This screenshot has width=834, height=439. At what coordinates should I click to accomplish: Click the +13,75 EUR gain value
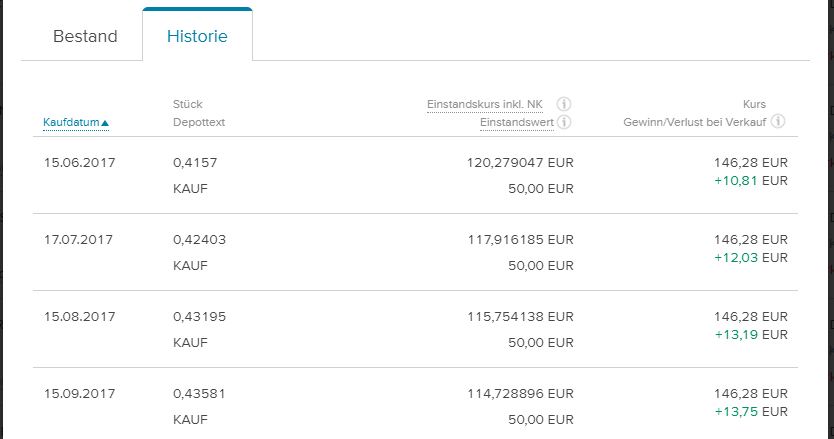coord(750,412)
